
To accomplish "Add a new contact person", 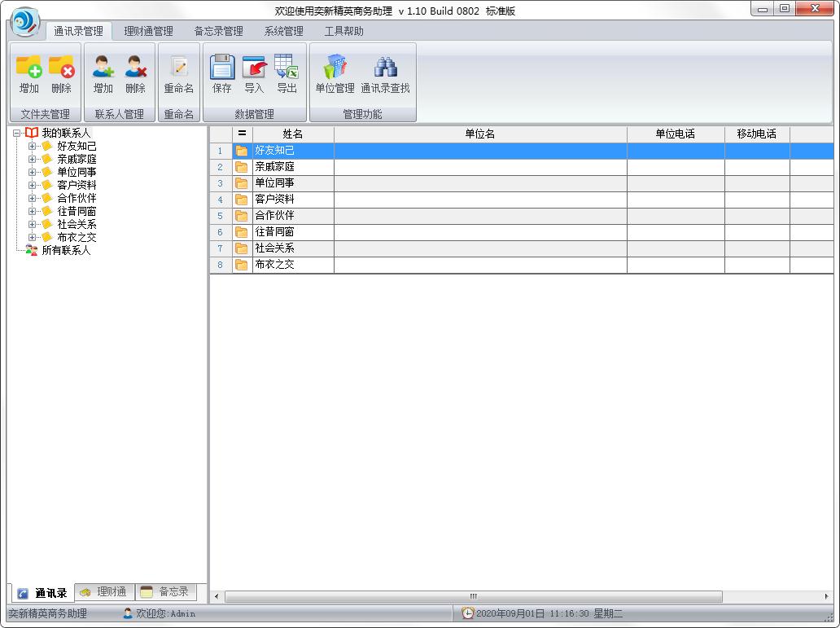I will [x=103, y=68].
